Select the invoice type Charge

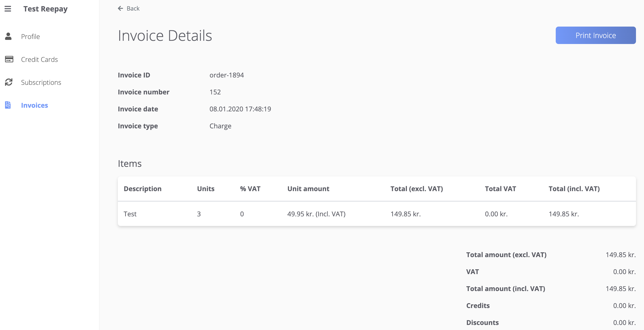220,126
